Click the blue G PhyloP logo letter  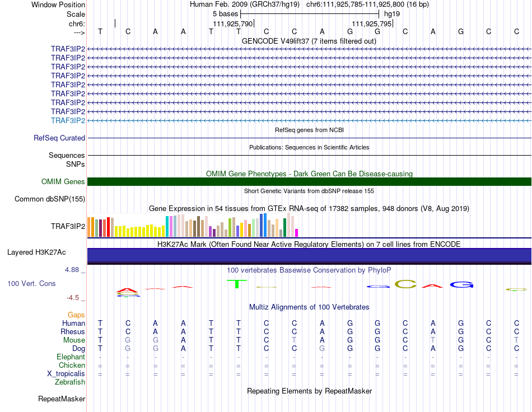click(x=461, y=284)
